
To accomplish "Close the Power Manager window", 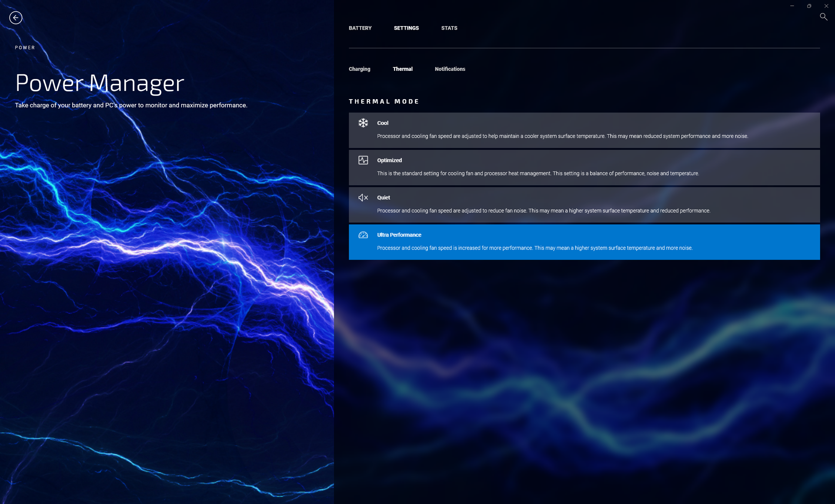I will (x=826, y=6).
